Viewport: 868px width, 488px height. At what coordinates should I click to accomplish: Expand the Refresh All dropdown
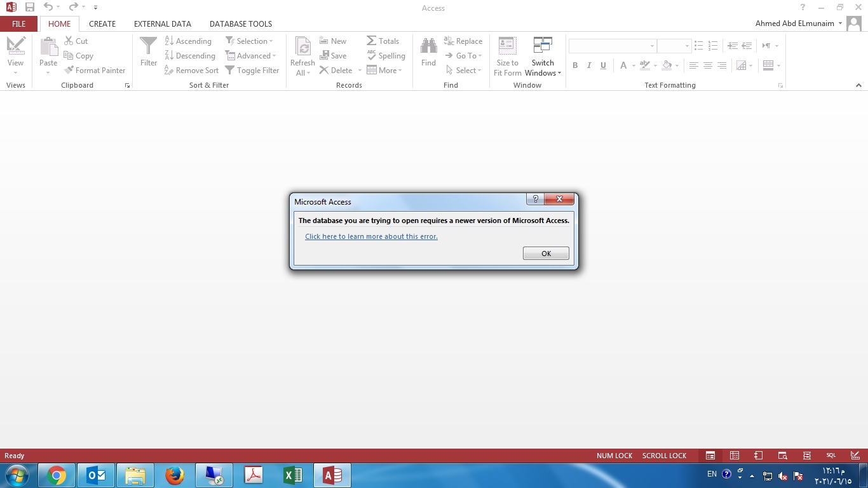302,68
